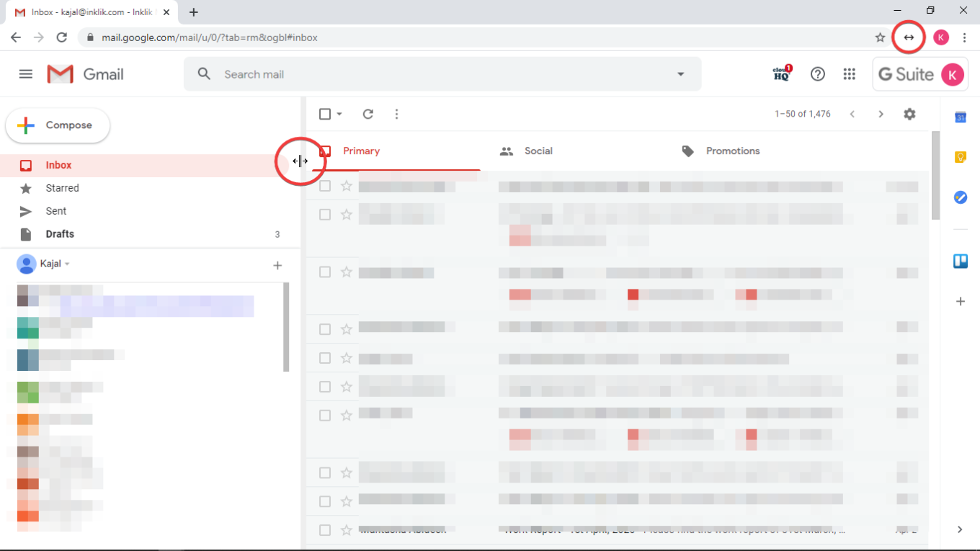Open Google Tasks side panel
This screenshot has height=551, width=980.
click(961, 197)
